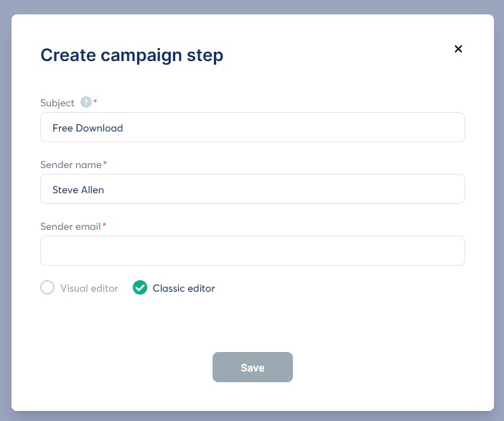Click into the empty Sender email field

[x=253, y=251]
